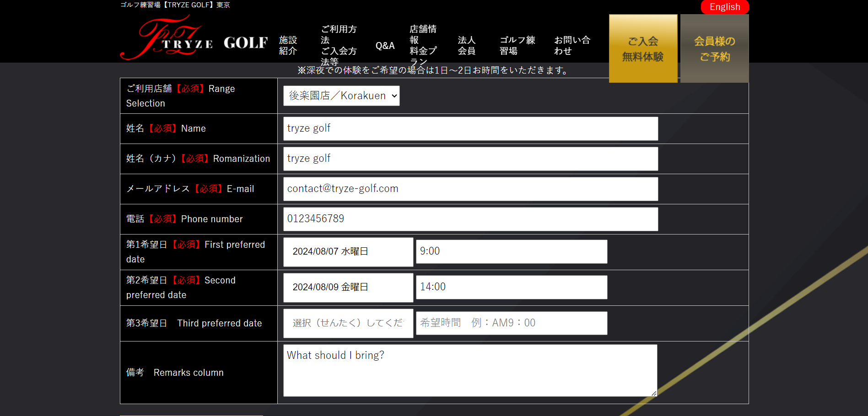Click the Remarks textarea

(470, 370)
